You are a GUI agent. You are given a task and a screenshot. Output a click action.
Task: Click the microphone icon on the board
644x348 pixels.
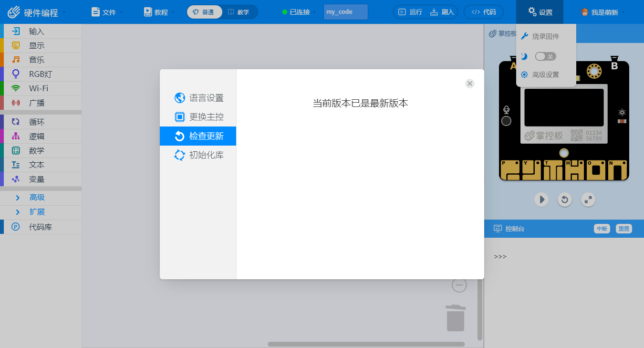[x=507, y=110]
